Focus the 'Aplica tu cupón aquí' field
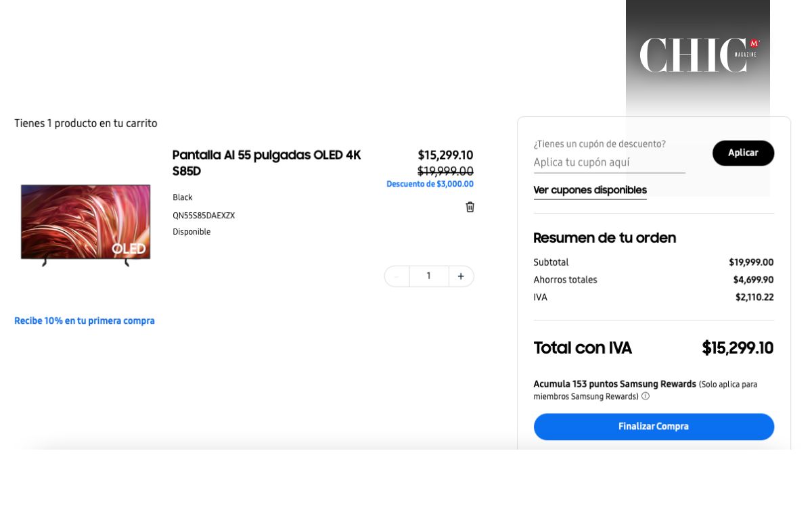 pyautogui.click(x=609, y=163)
